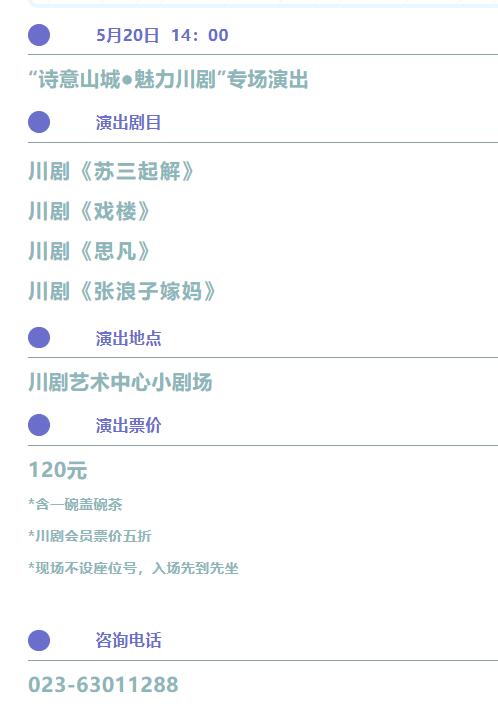This screenshot has width=498, height=710.
Task: Click the purple bullet beside 5月20日 14:00
Action: pyautogui.click(x=39, y=35)
